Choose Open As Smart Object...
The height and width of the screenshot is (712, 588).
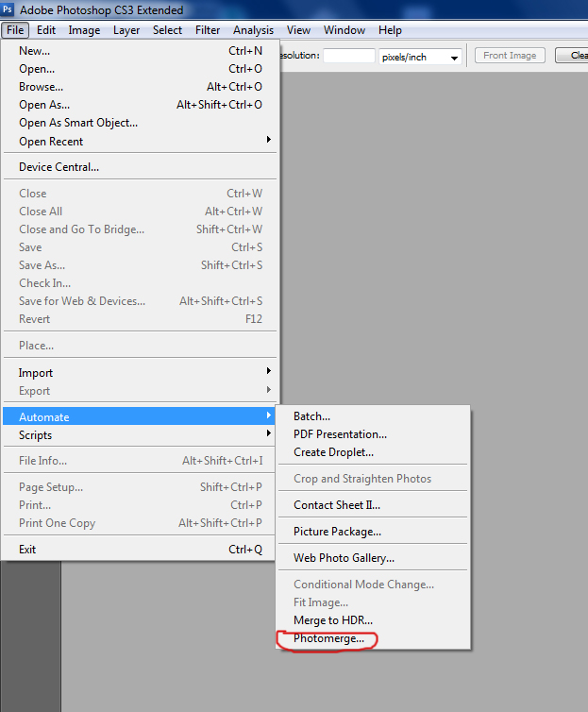pos(140,123)
